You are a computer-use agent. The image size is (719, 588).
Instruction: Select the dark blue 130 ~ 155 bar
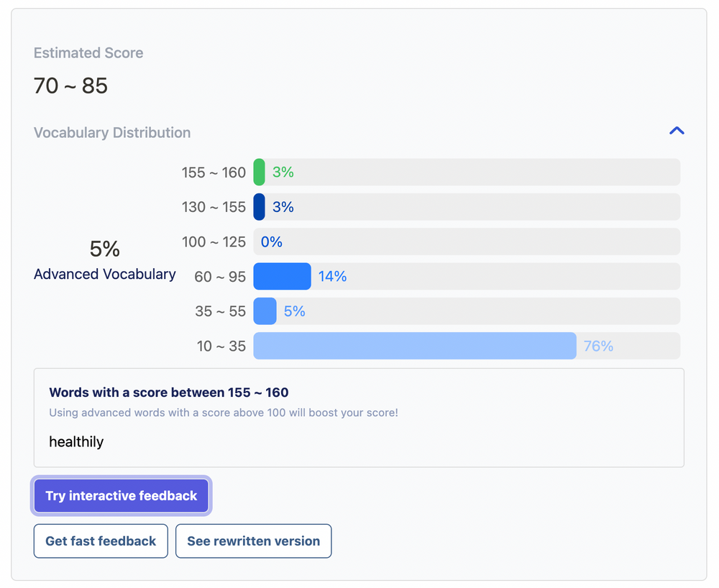tap(260, 207)
